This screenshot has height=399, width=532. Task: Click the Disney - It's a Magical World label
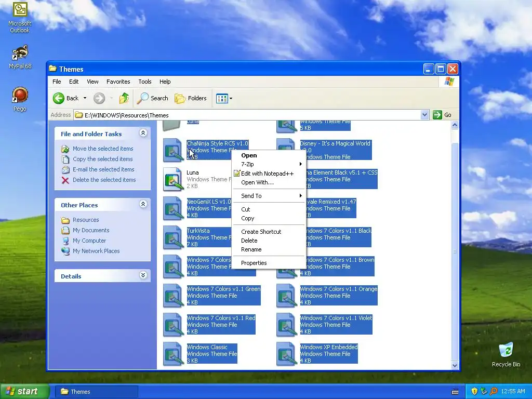coord(335,143)
